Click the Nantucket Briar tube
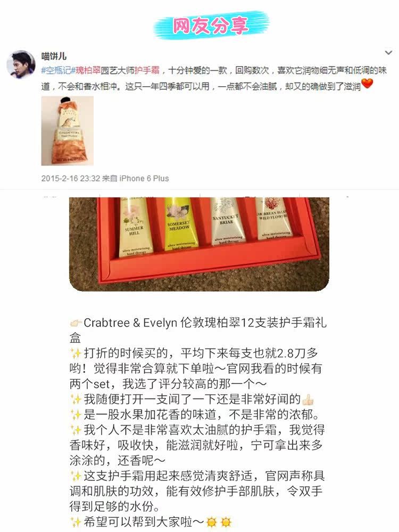The width and height of the screenshot is (399, 532). [226, 221]
